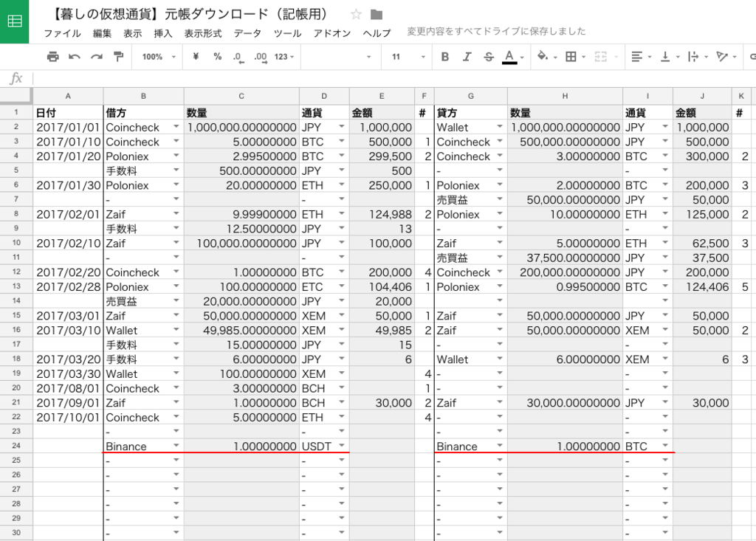Open the データ menu

[x=247, y=33]
